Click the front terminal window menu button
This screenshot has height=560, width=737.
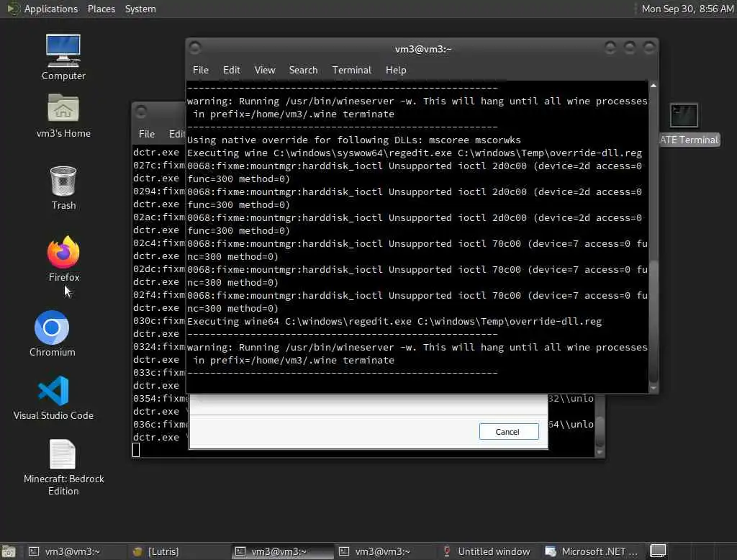(195, 48)
